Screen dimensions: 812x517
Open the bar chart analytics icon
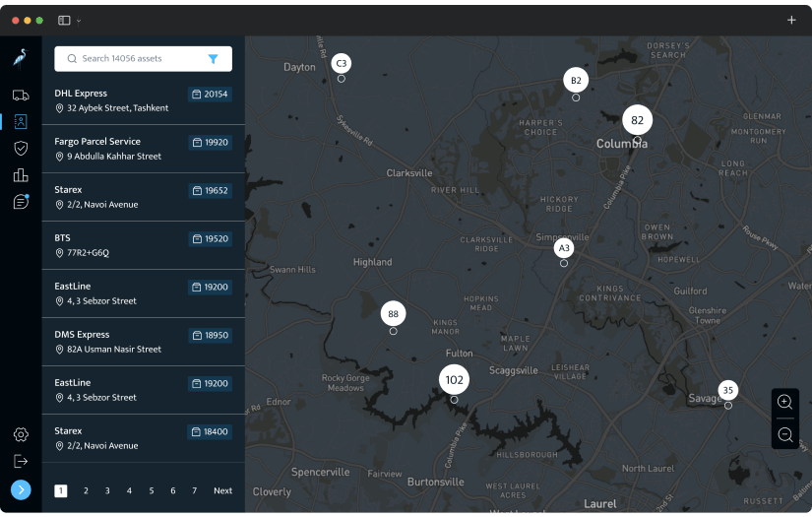(x=21, y=175)
